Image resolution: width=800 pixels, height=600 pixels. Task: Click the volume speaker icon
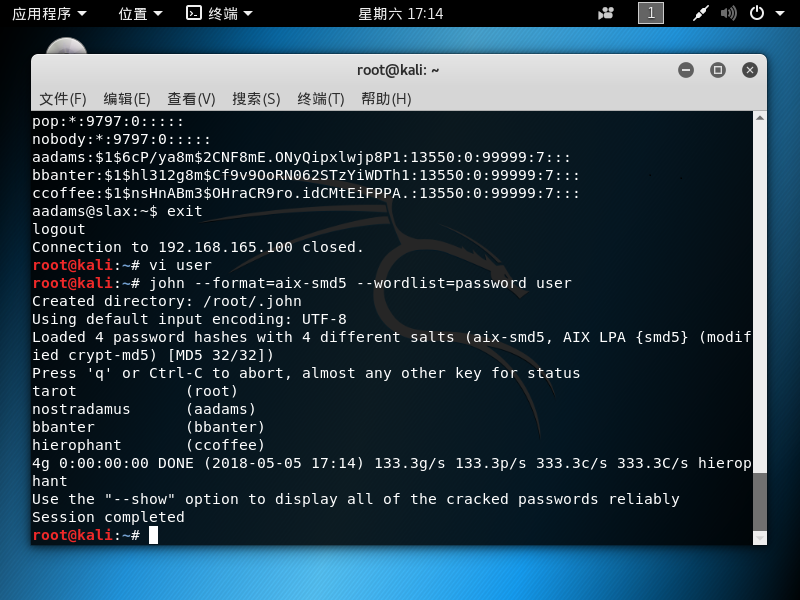click(729, 13)
